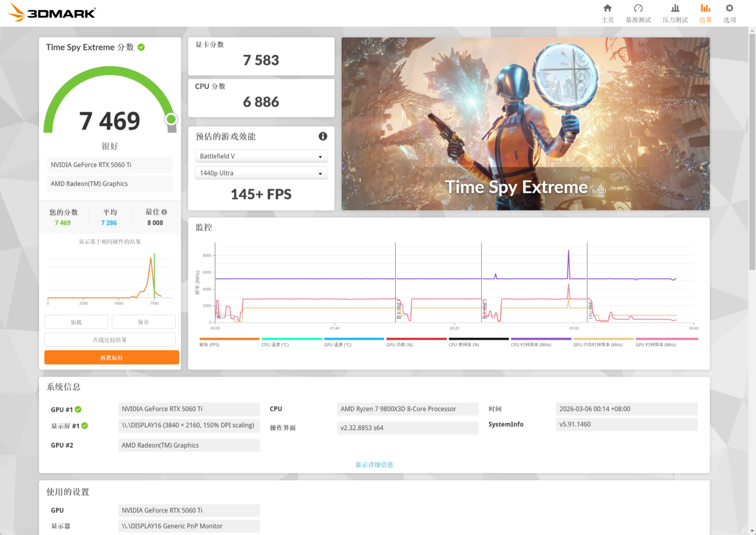Toggle the CPU 时钟频率 (MHz) legend series
Screen dimensions: 756x535
coord(531,345)
